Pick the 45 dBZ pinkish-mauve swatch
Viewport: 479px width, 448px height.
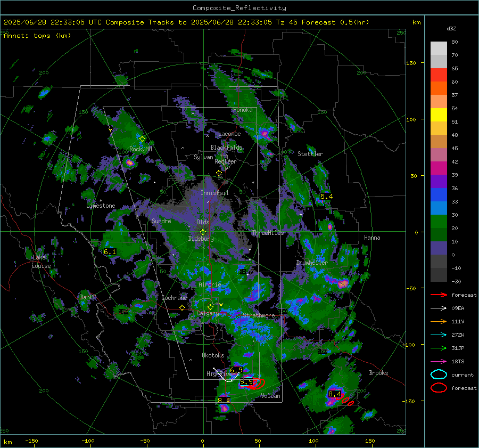pyautogui.click(x=439, y=154)
